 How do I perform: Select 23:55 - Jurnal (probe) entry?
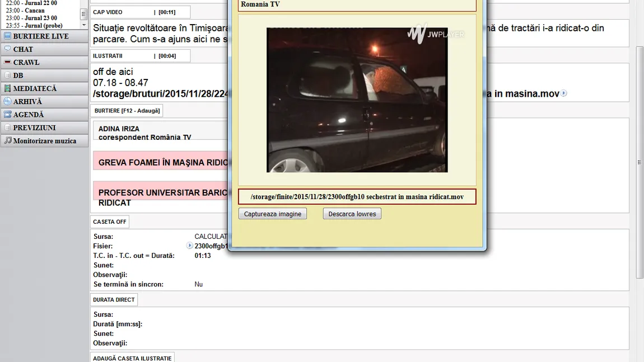point(34,25)
